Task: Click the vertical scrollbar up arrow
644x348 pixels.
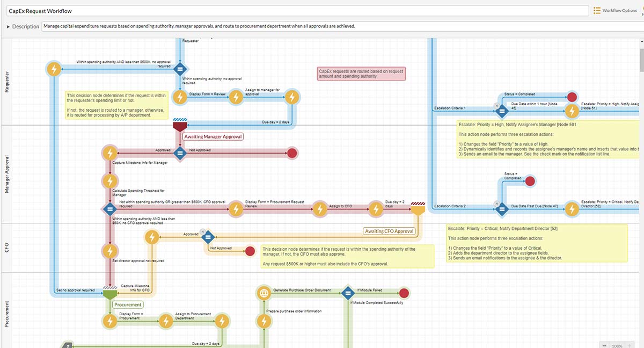Action: click(x=641, y=42)
